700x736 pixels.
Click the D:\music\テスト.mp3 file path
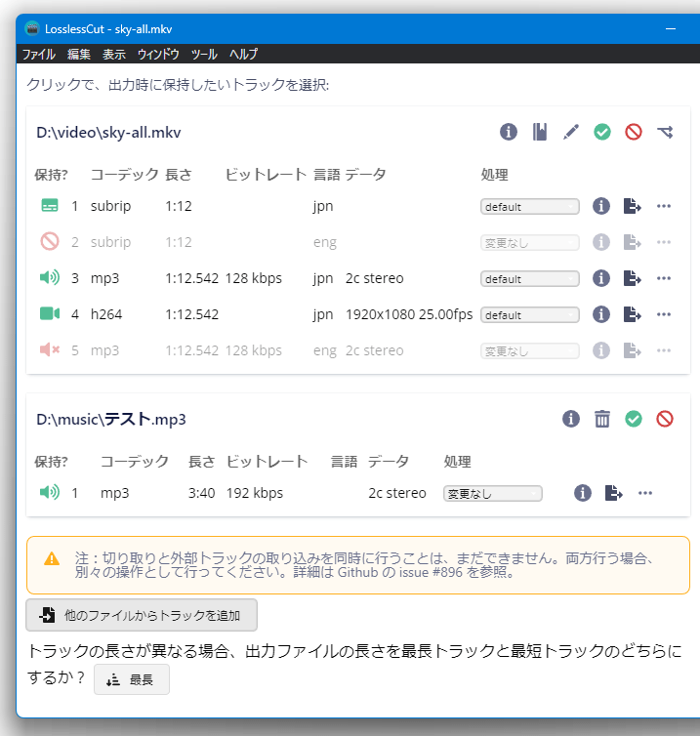(110, 419)
